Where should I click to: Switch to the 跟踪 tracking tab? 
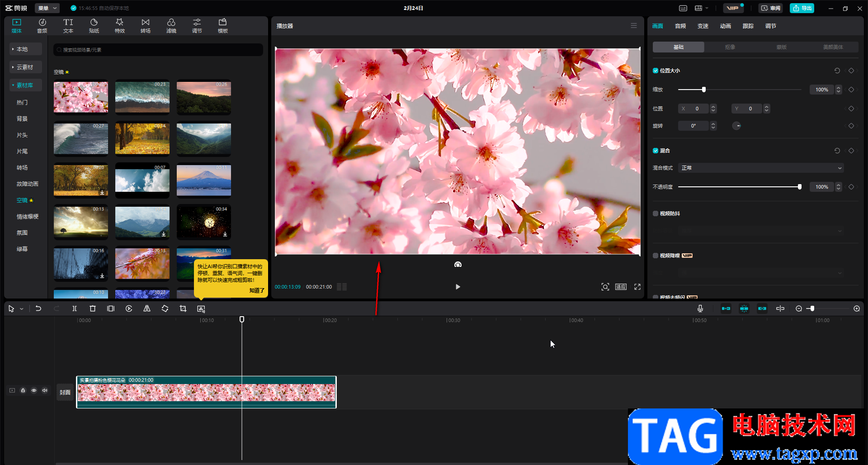coord(748,26)
